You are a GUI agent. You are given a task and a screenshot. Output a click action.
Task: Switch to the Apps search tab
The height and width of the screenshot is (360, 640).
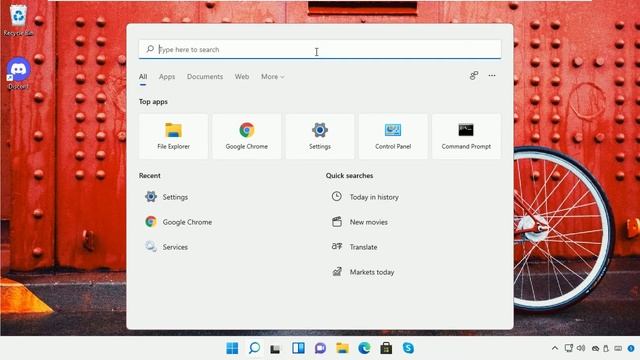(167, 77)
